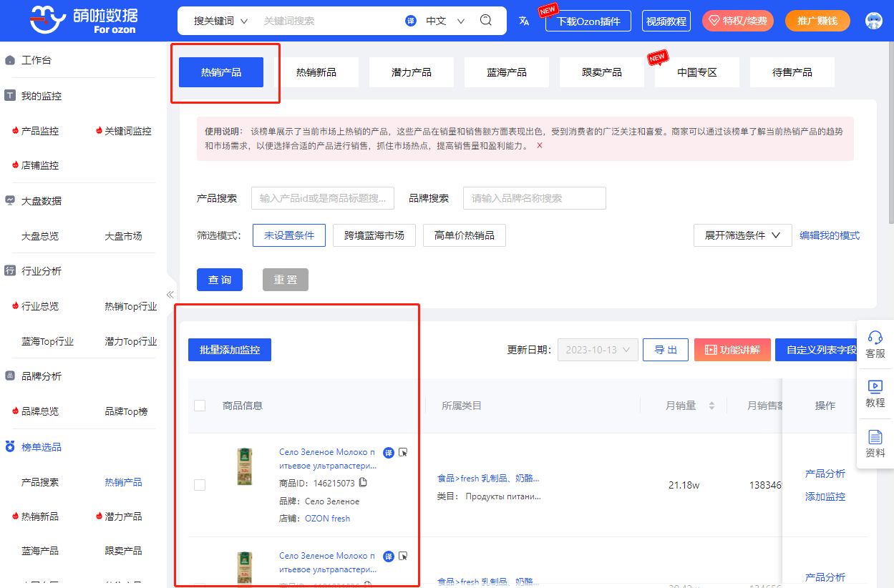Check the first product row checkbox
This screenshot has height=588, width=894.
tap(200, 485)
